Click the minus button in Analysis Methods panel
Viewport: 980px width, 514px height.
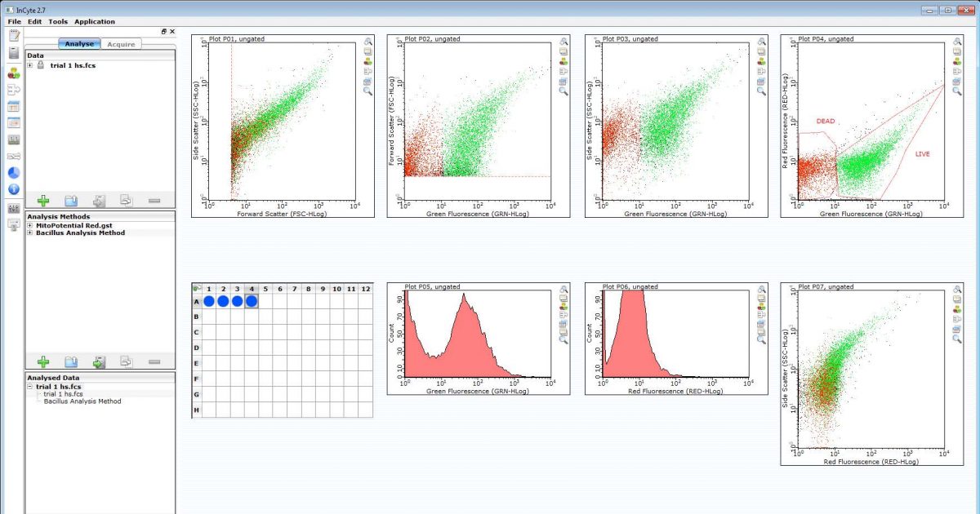coord(154,361)
